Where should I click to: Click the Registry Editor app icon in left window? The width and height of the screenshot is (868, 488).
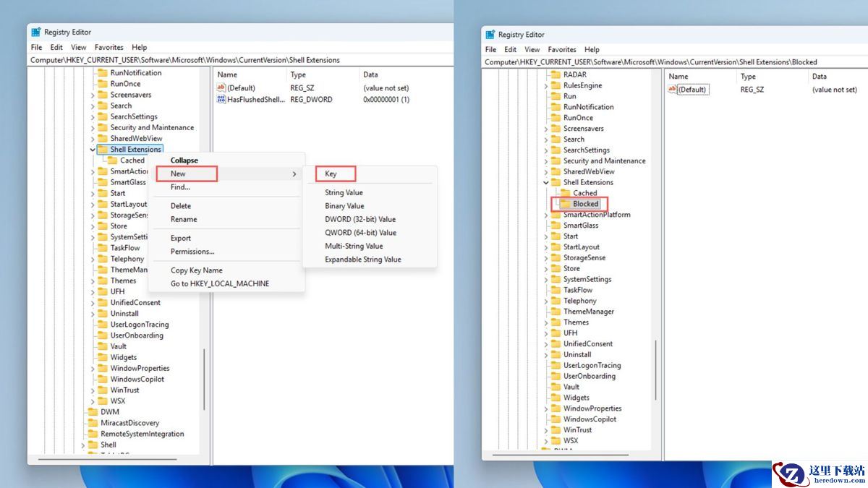coord(35,32)
